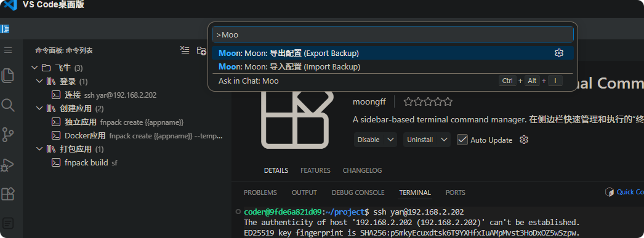The image size is (644, 238).
Task: Click the ED25519 key fingerprint line in terminal
Action: 411,233
